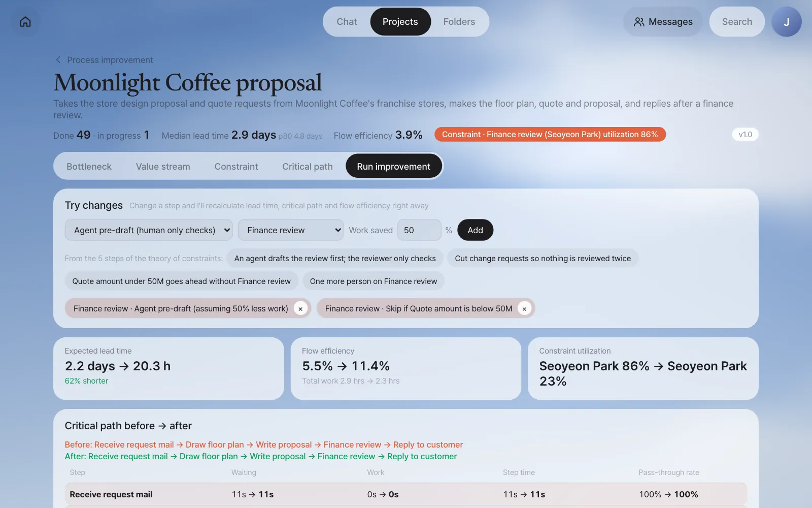Click the Try changes heading
The width and height of the screenshot is (812, 508).
click(93, 205)
